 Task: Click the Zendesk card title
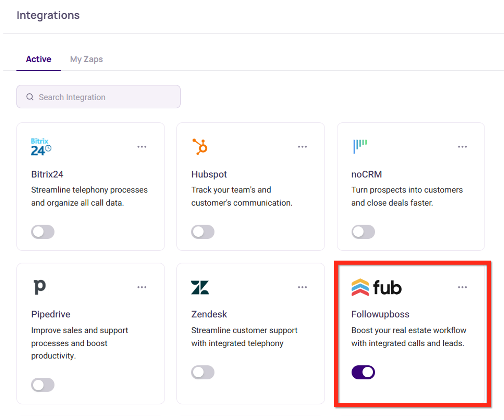[209, 314]
